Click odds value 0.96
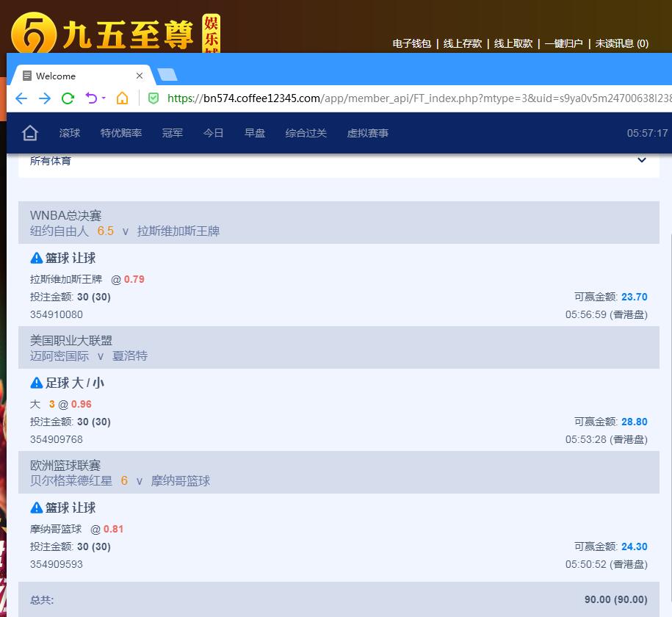The width and height of the screenshot is (672, 617). click(82, 404)
